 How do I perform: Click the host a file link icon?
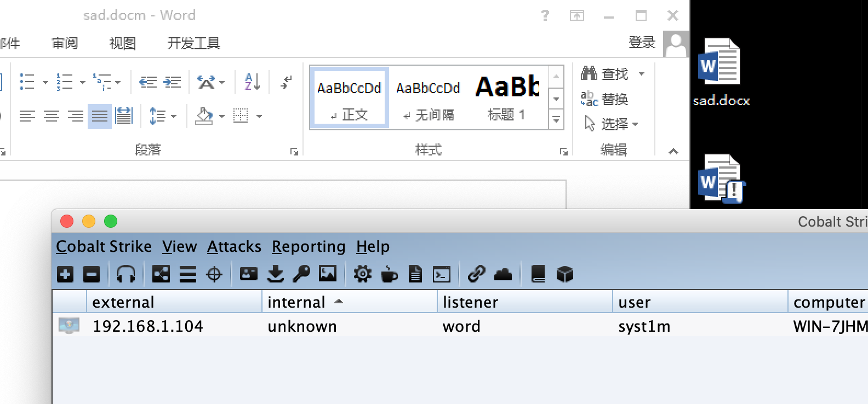click(x=477, y=274)
